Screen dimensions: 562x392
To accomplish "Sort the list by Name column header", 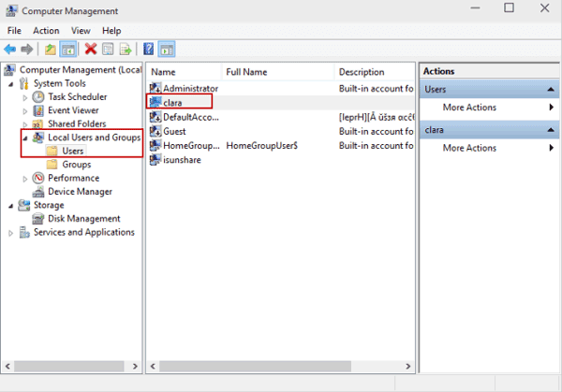I will (164, 72).
